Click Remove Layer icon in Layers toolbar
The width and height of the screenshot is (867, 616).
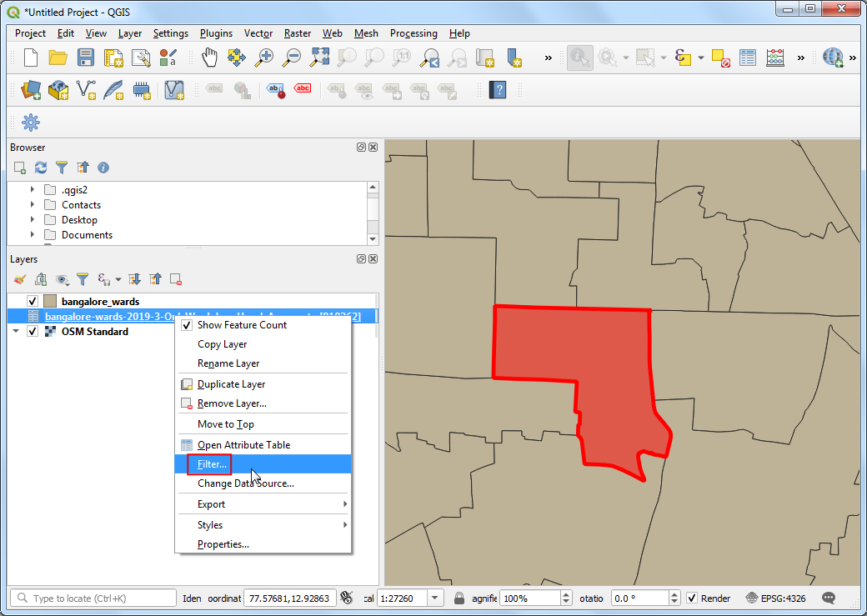tap(176, 280)
